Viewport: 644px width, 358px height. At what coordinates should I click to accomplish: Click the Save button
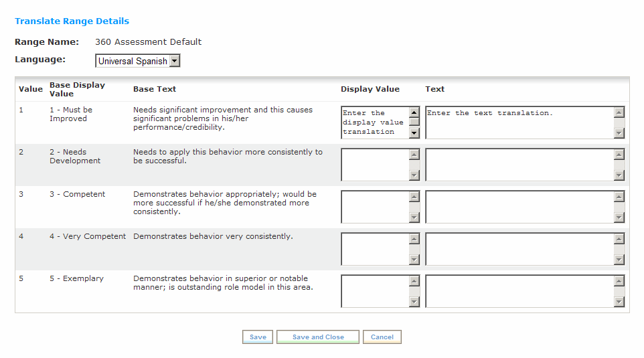tap(258, 337)
